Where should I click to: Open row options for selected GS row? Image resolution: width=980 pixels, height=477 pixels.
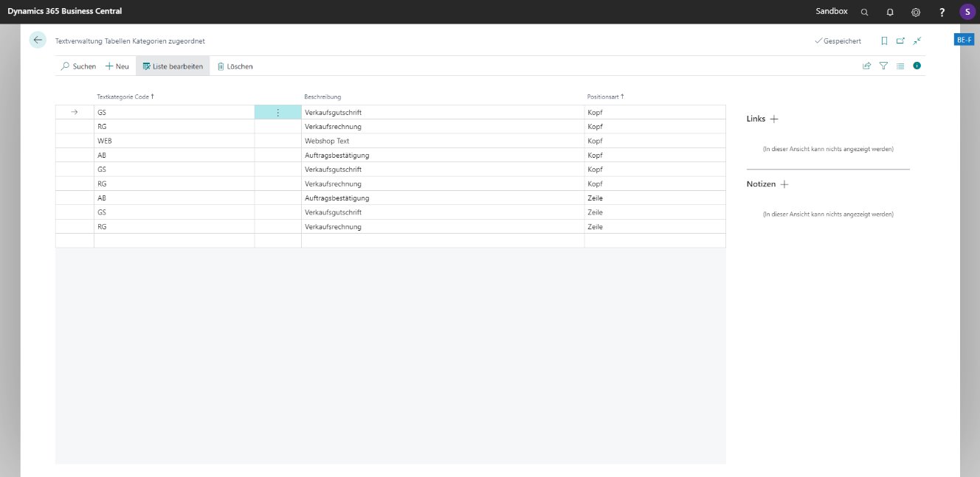(x=277, y=113)
